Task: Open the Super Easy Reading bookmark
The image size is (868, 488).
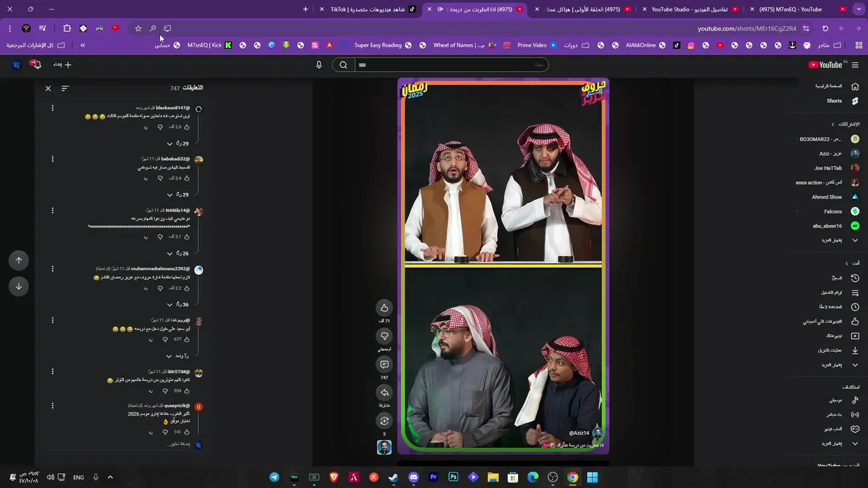Action: pos(383,45)
